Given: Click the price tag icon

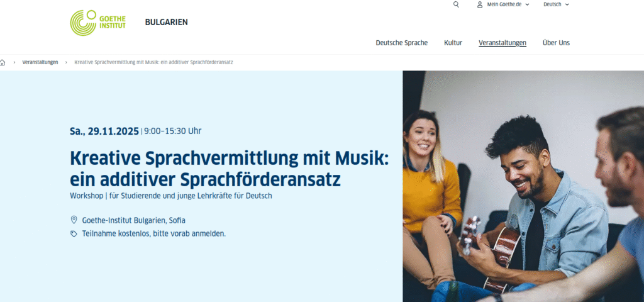Looking at the screenshot, I should click(x=74, y=234).
